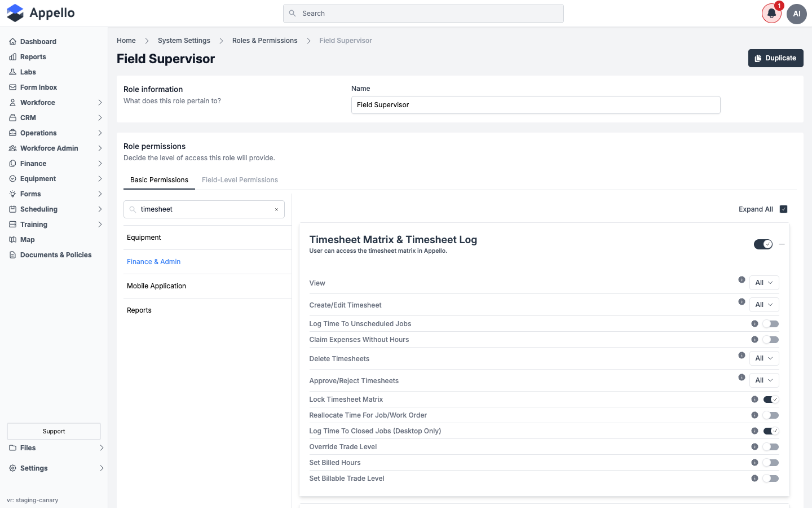
Task: Turn off Log Time To Closed Jobs
Action: pos(771,431)
